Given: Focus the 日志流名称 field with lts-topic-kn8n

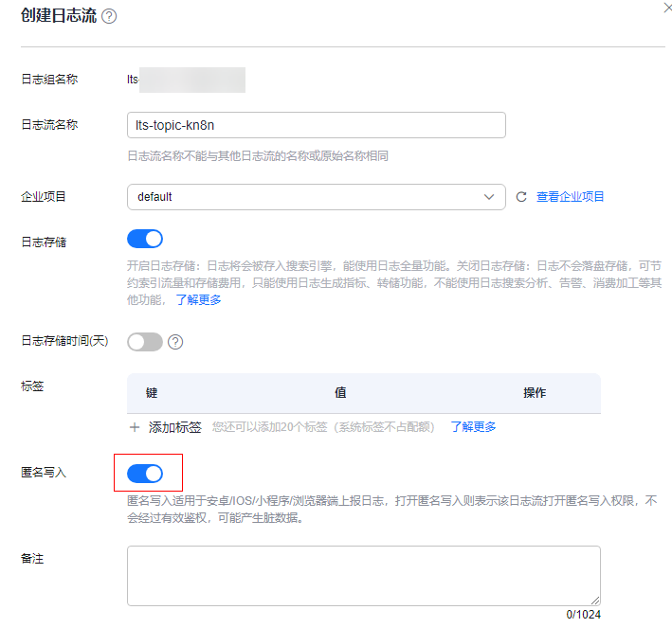Looking at the screenshot, I should [316, 125].
